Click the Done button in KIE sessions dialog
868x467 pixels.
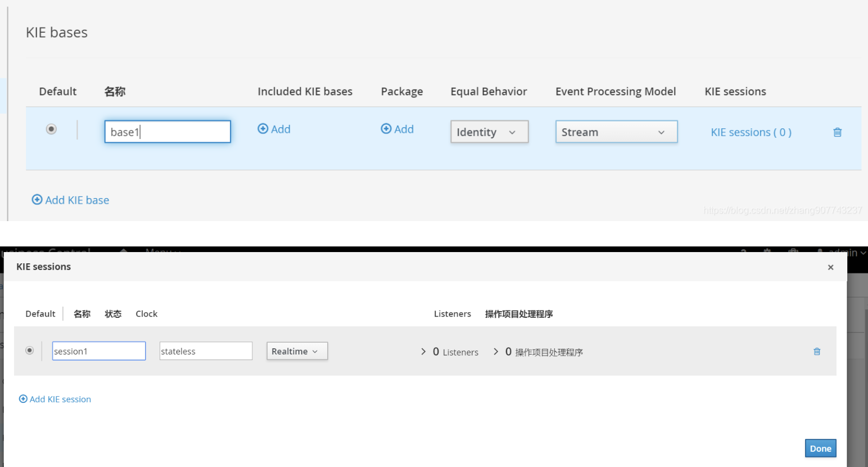click(820, 448)
